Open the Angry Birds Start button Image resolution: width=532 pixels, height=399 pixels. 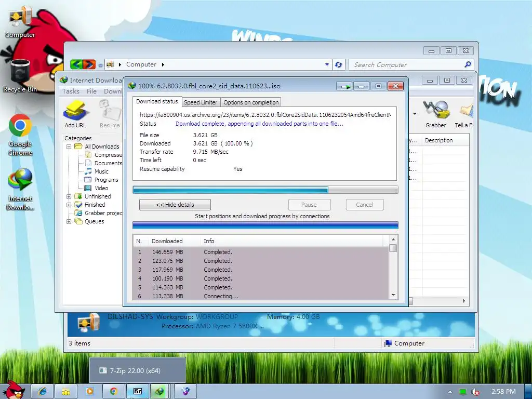point(14,390)
